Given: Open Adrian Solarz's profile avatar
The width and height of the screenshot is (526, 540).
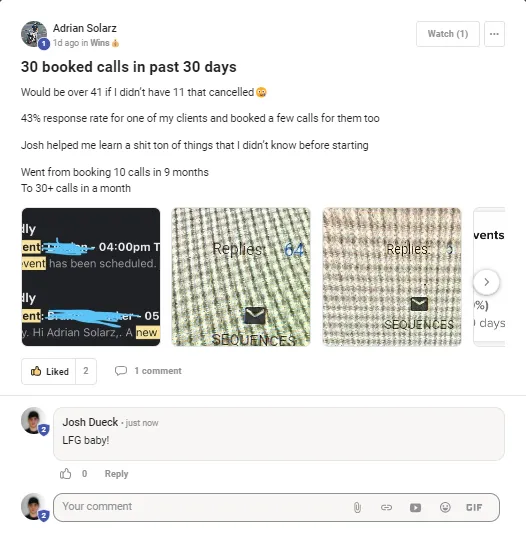Looking at the screenshot, I should [34, 34].
